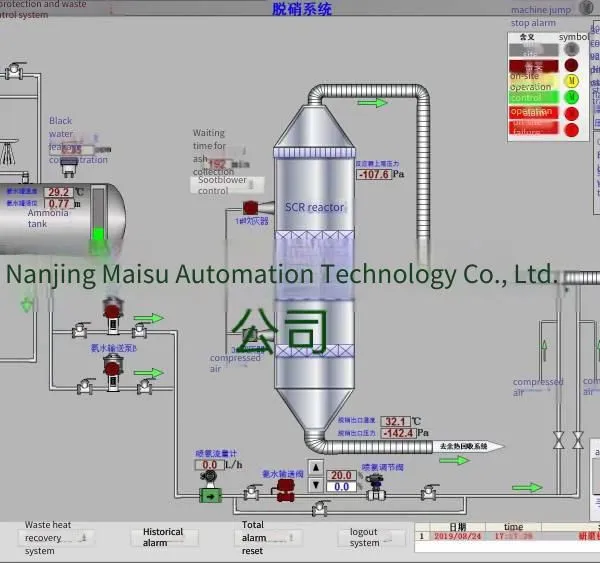The height and width of the screenshot is (563, 600).
Task: Select the green ammonia spray flow meter
Action: (x=210, y=496)
